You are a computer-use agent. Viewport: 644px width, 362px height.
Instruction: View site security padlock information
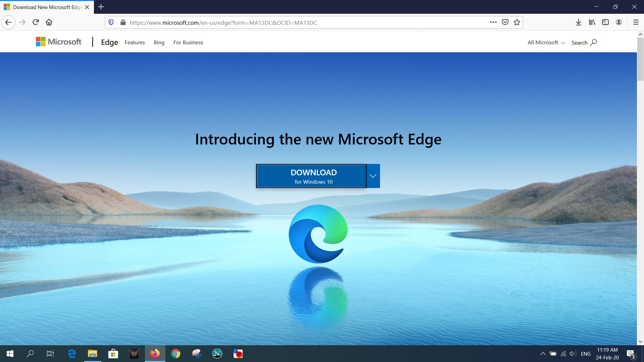coord(123,22)
